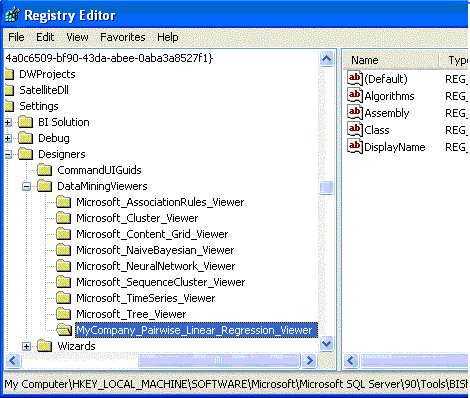Open the Edit menu
The width and height of the screenshot is (470, 398).
(x=45, y=37)
